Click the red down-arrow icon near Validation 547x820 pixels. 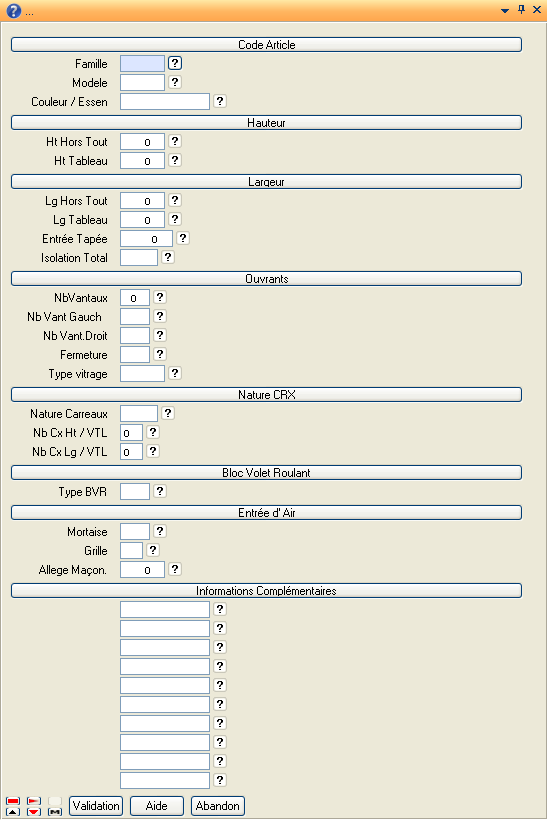pyautogui.click(x=34, y=812)
